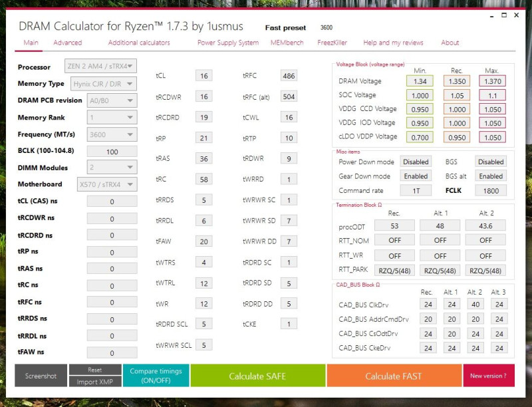Click SOC Voltage Rec. value 1.05

(457, 96)
